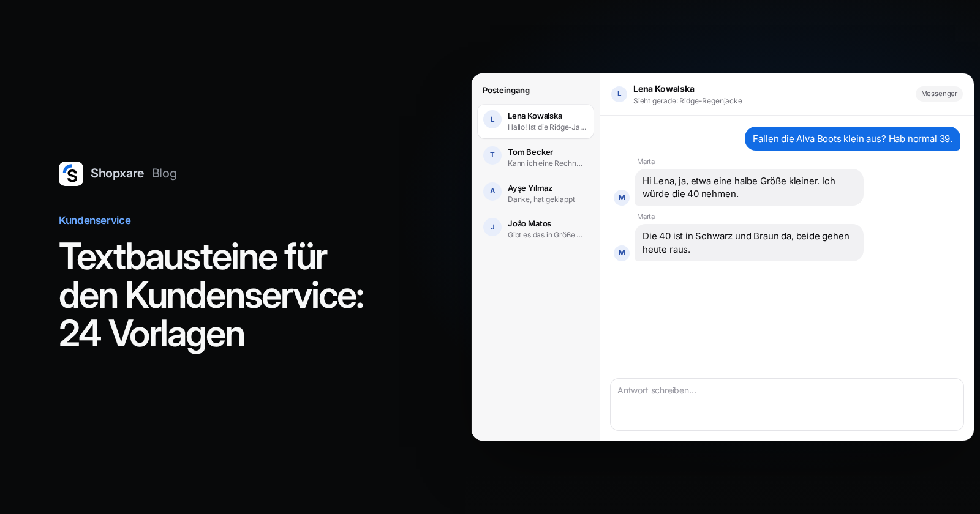Viewport: 980px width, 514px height.
Task: Open the Kundenservice category link
Action: (x=95, y=220)
